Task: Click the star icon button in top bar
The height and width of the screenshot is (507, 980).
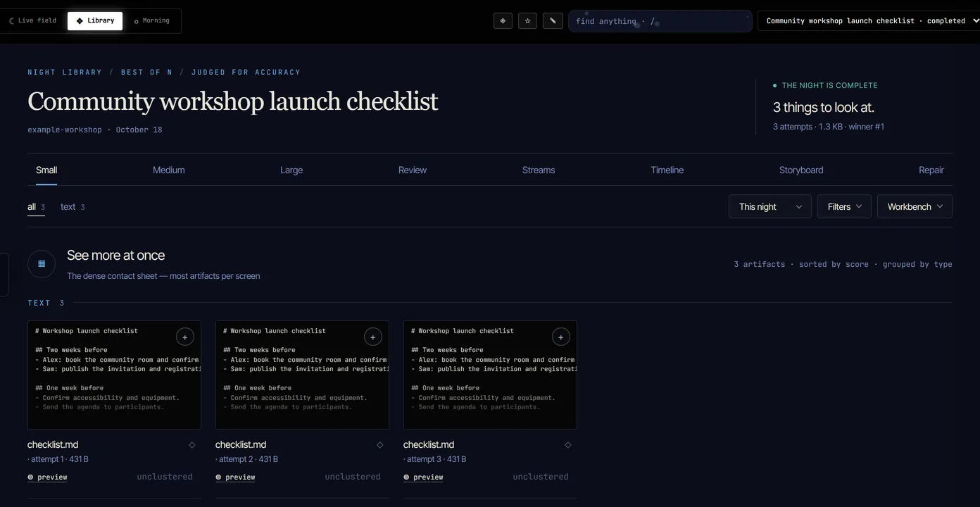Action: click(x=528, y=21)
